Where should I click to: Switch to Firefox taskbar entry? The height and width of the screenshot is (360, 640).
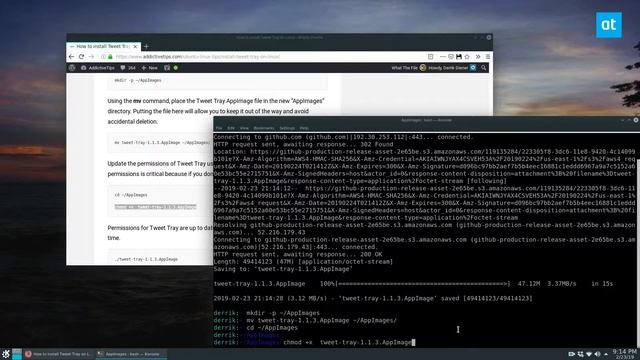59,354
